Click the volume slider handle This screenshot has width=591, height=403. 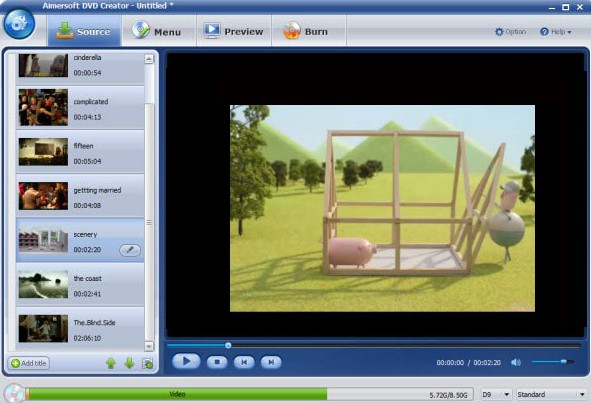[563, 362]
